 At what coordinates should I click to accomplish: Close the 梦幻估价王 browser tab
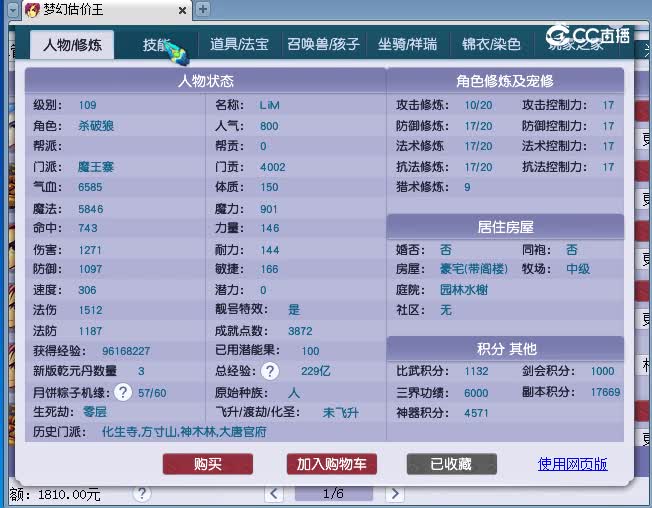(182, 10)
